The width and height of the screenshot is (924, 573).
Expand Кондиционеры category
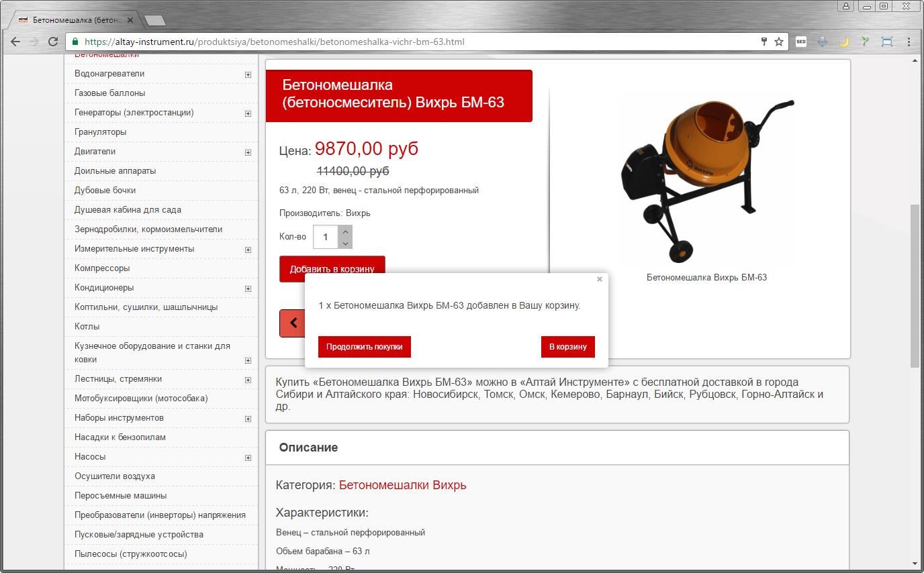pyautogui.click(x=248, y=289)
